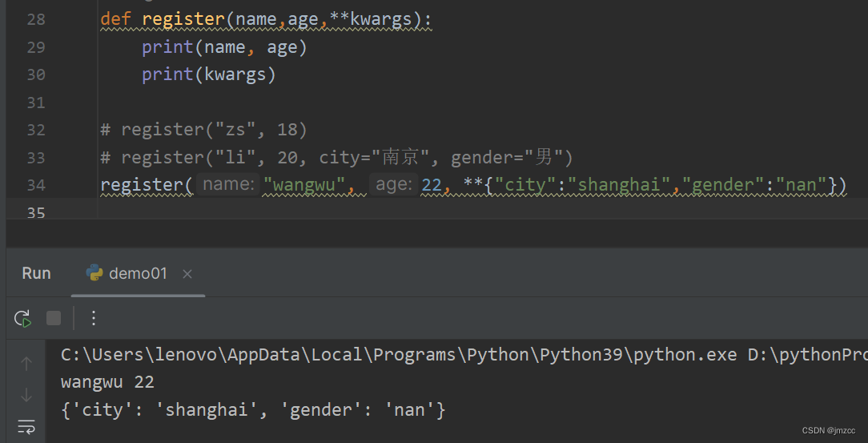Click the number 22 argument on line 34
The width and height of the screenshot is (868, 443).
click(x=432, y=185)
